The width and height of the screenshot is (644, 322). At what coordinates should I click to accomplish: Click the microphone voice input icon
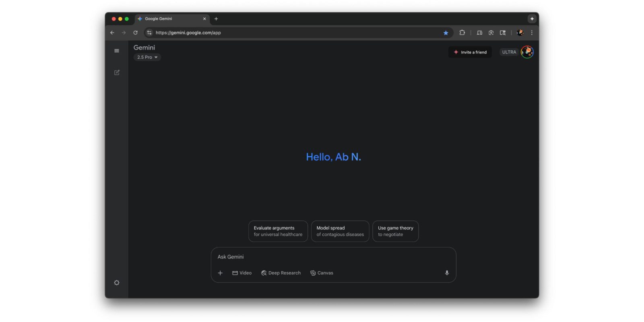coord(446,273)
